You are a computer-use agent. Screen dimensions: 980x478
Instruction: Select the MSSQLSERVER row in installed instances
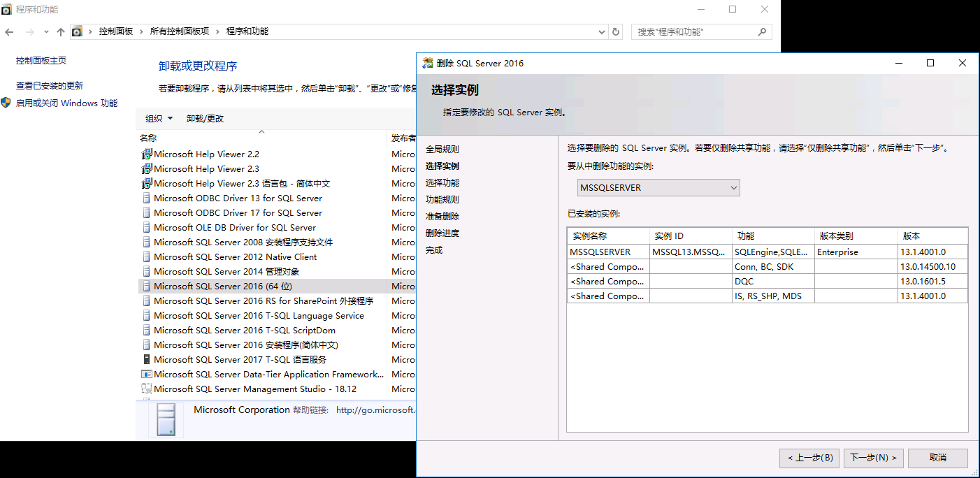[x=768, y=252]
